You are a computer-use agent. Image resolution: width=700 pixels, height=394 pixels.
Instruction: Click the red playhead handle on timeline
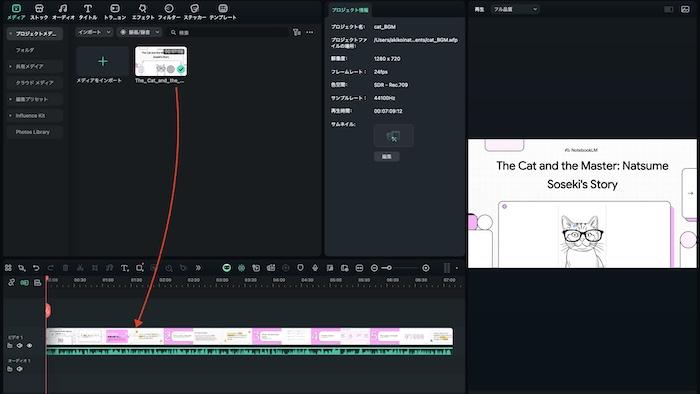[x=47, y=310]
